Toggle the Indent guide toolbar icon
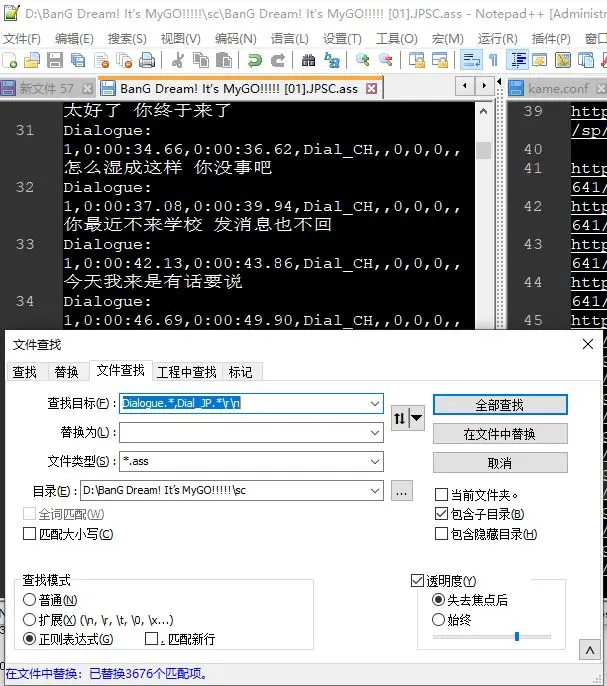The image size is (607, 686). coord(517,60)
